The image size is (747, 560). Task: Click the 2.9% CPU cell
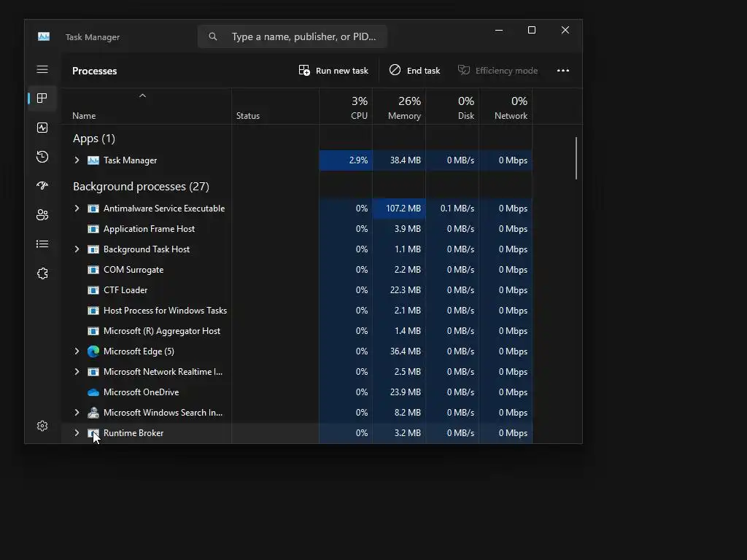[346, 160]
